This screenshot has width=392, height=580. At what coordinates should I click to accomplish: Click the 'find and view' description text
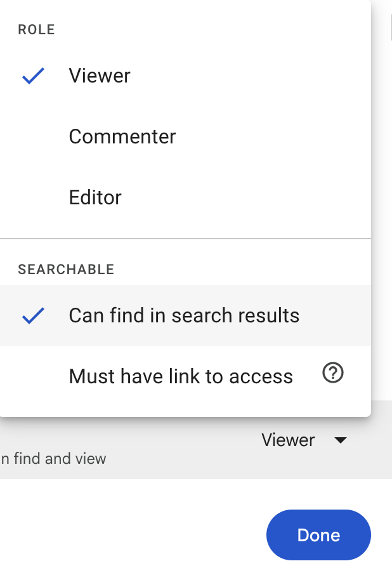coord(53,459)
